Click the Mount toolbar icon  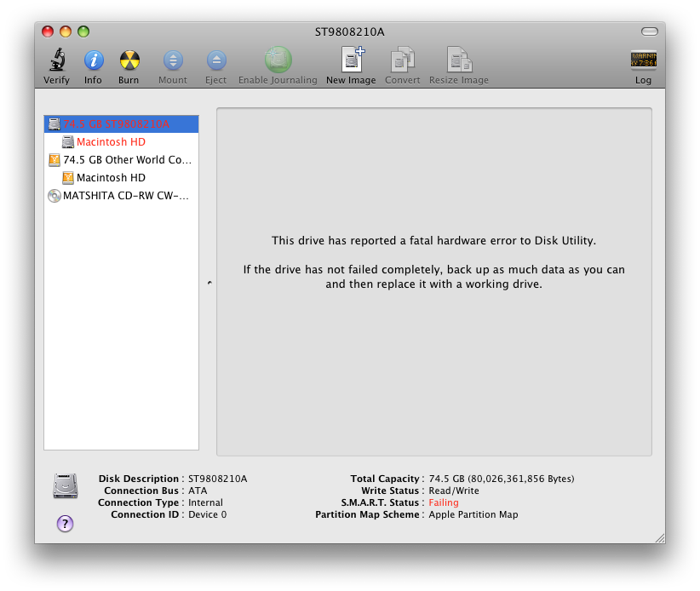click(173, 60)
